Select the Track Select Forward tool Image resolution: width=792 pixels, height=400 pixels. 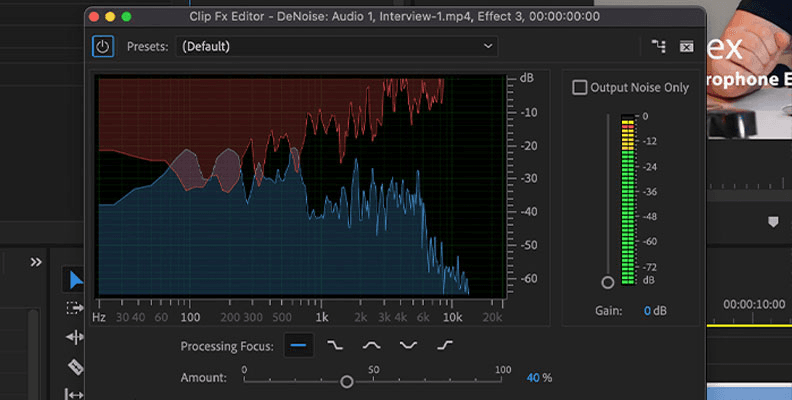(x=75, y=307)
